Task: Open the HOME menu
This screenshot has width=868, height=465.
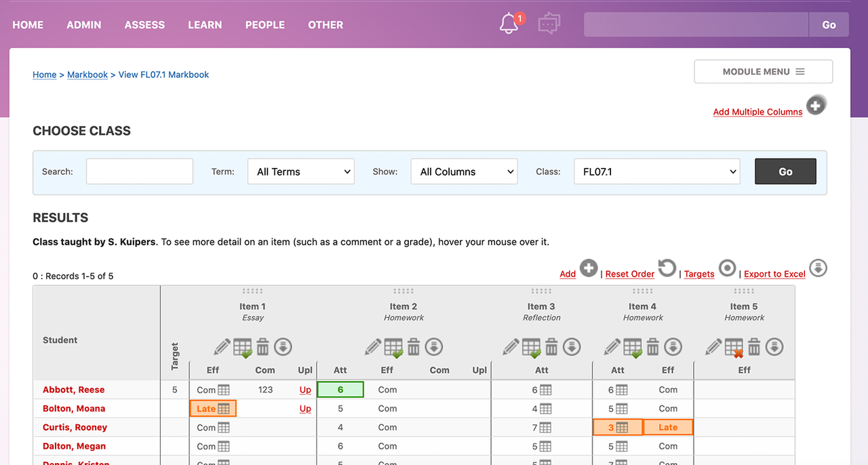Action: click(28, 24)
